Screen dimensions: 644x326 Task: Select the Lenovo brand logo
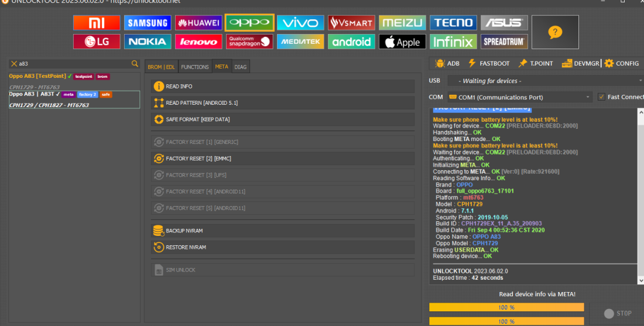[198, 42]
